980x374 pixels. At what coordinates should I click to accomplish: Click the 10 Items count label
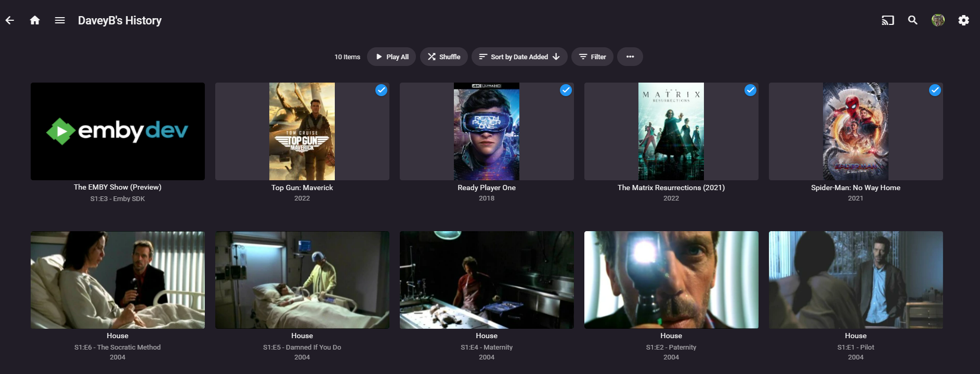click(347, 57)
